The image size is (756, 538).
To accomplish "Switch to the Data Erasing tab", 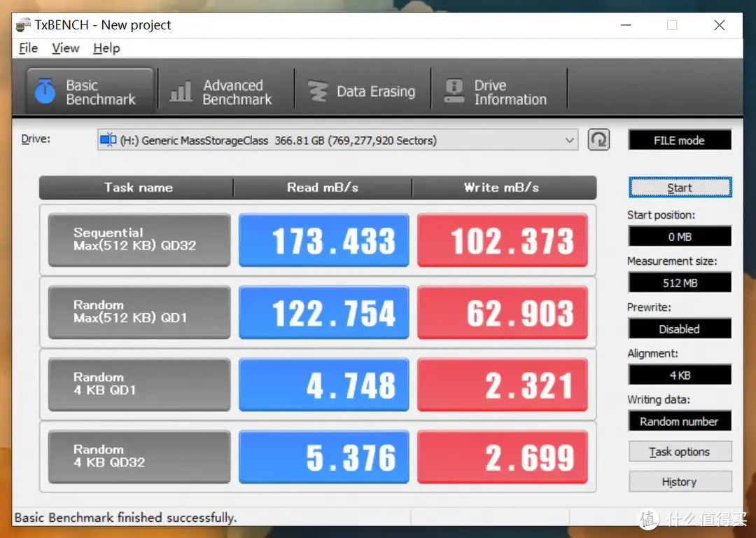I will (363, 91).
